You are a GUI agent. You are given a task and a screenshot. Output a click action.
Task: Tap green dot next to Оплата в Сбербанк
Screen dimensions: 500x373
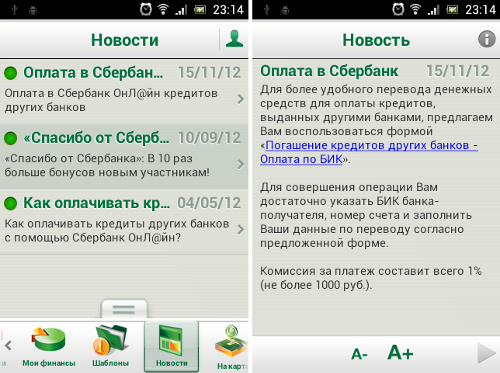point(11,73)
